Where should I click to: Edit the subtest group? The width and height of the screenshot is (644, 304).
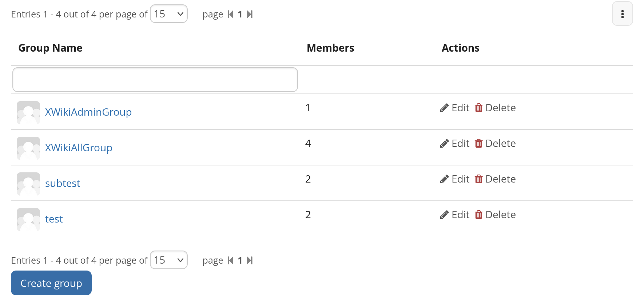455,179
